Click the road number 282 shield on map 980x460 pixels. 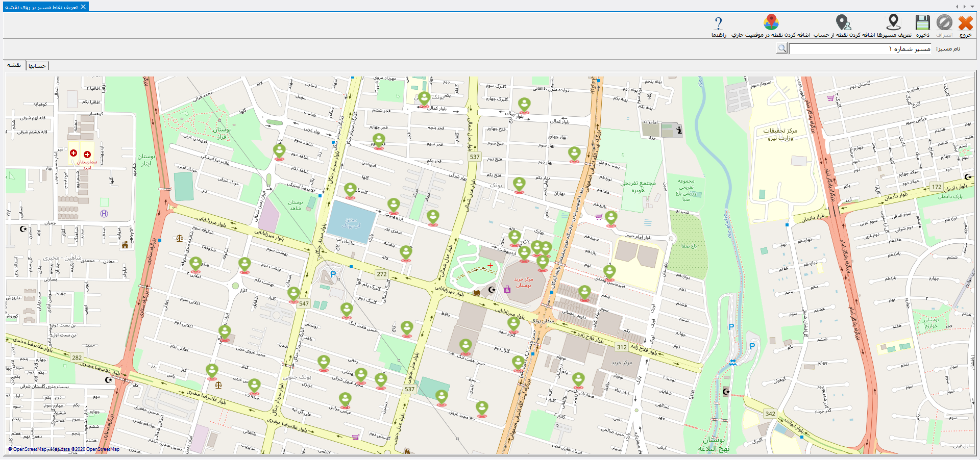tap(77, 357)
